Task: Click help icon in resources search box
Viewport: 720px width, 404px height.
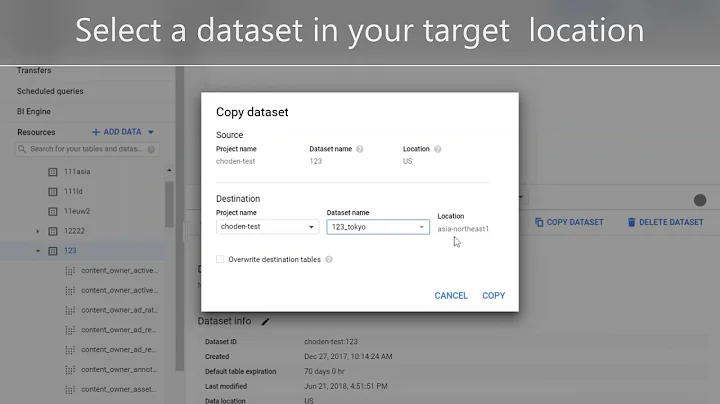Action: (151, 149)
